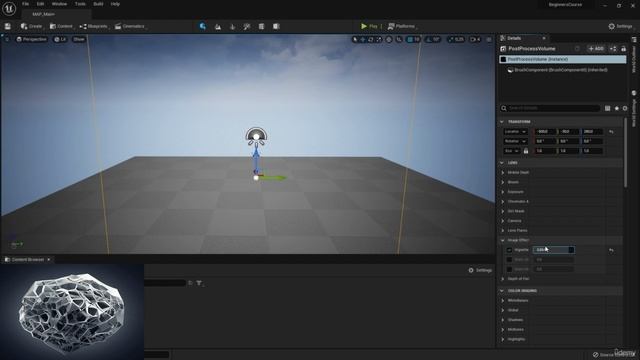Activate the blue Select mode icon
The width and height of the screenshot is (640, 360).
coord(203,26)
